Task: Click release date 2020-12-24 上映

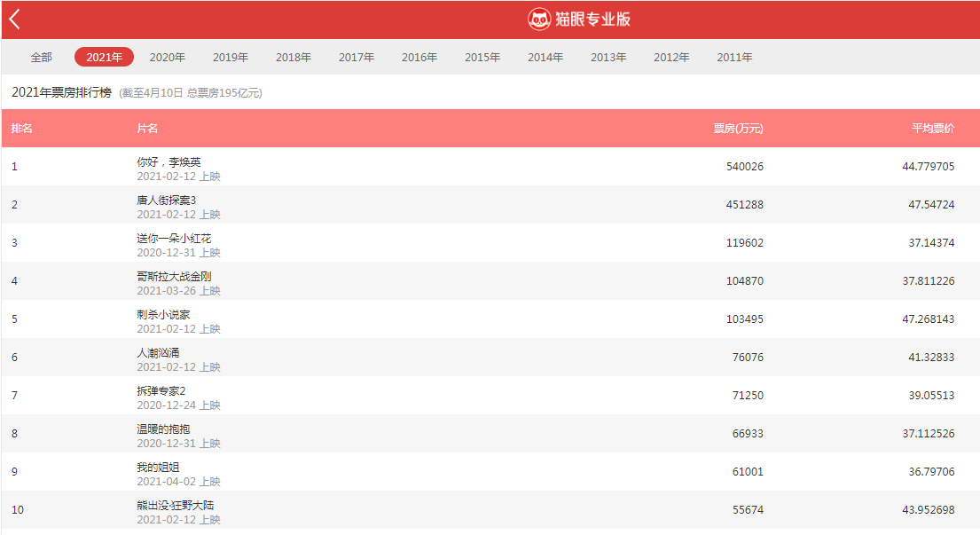Action: tap(179, 405)
